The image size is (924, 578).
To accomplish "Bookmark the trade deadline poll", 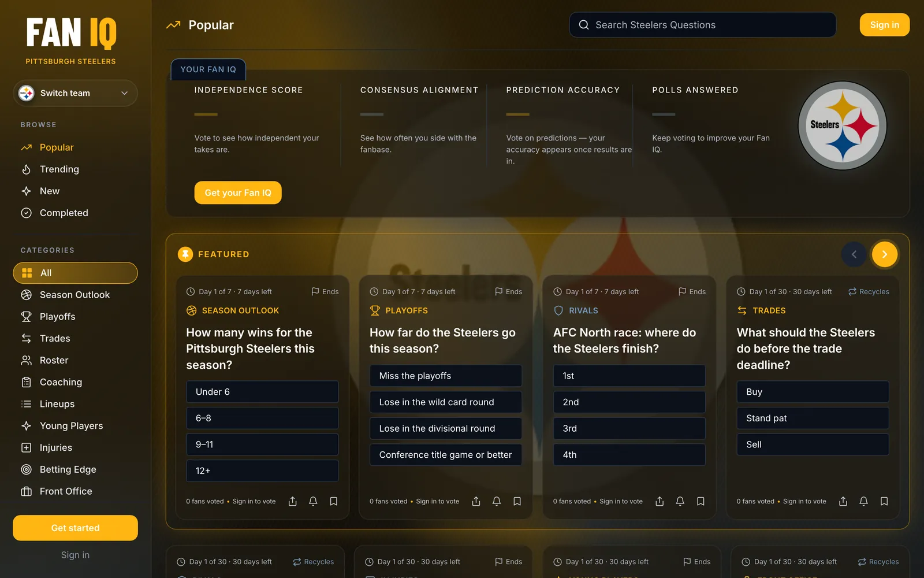I will [x=884, y=501].
